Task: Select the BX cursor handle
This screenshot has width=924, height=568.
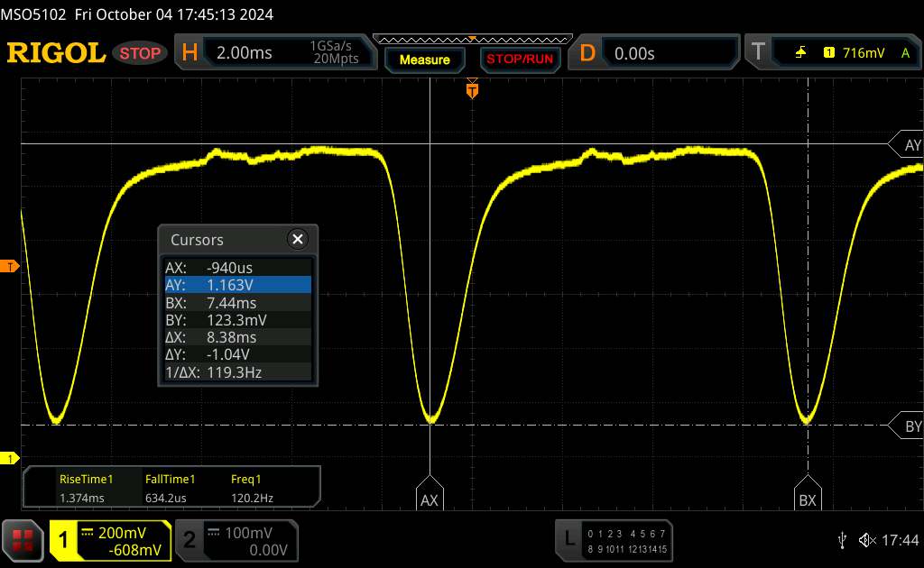Action: pos(808,493)
